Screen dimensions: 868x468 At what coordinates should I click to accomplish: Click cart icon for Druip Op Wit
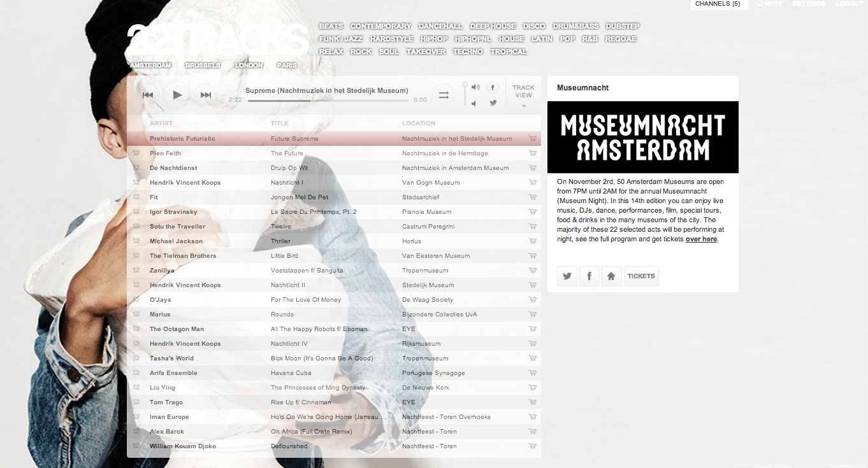pos(532,167)
